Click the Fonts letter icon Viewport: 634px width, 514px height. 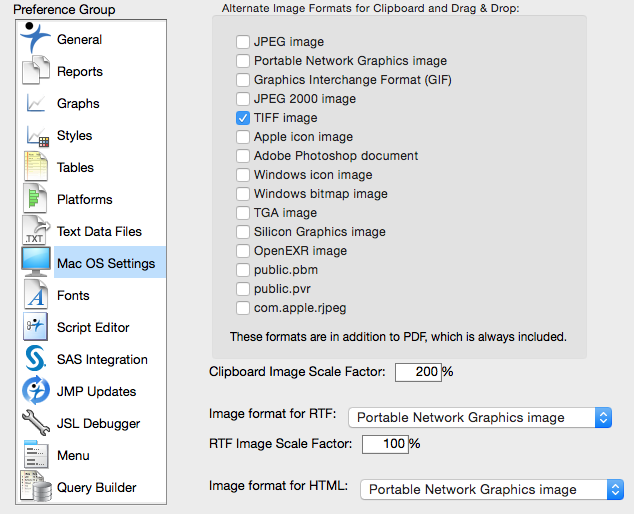click(36, 295)
